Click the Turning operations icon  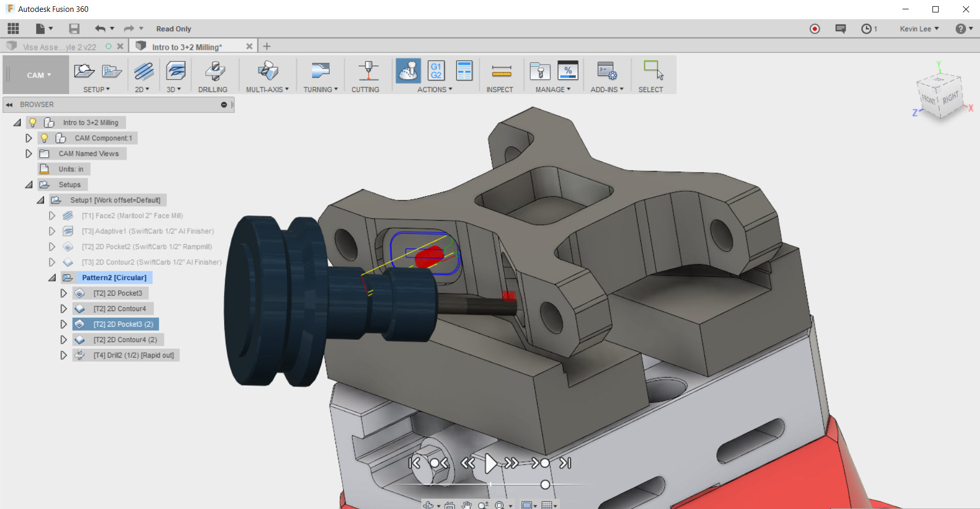(320, 71)
